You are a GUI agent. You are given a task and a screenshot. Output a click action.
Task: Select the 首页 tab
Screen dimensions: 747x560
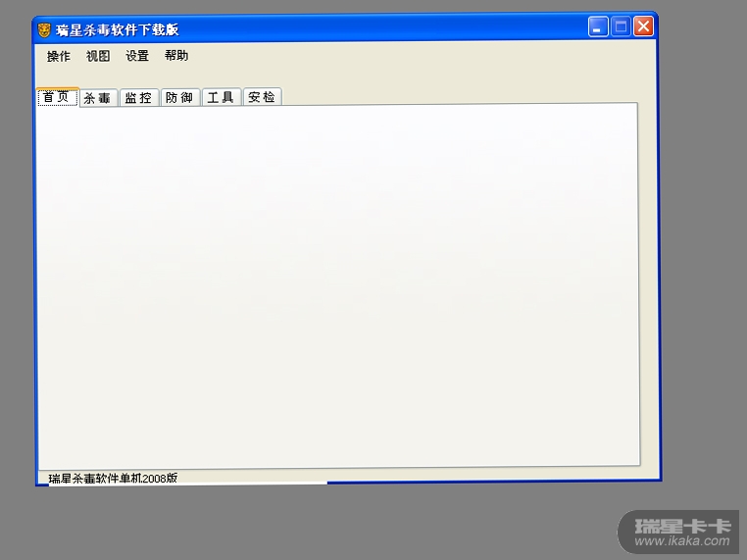[x=58, y=97]
